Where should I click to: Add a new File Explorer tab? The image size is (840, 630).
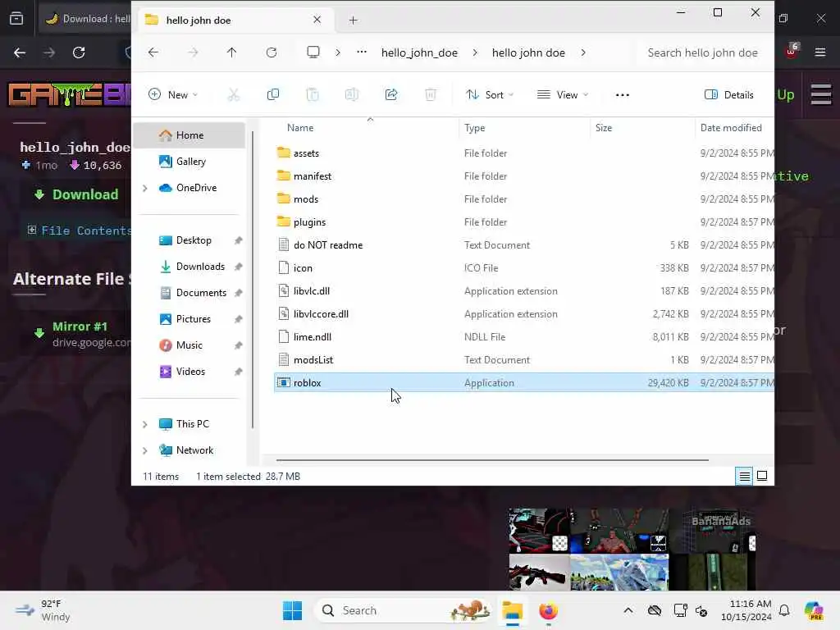[353, 21]
